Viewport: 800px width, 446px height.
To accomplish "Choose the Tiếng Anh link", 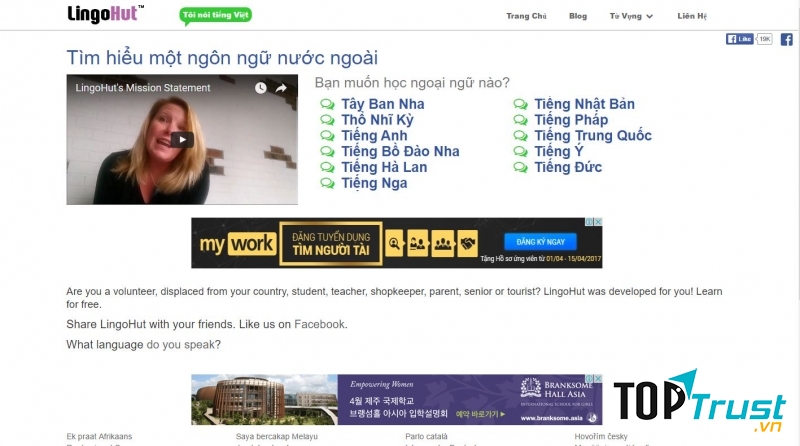I will 374,136.
